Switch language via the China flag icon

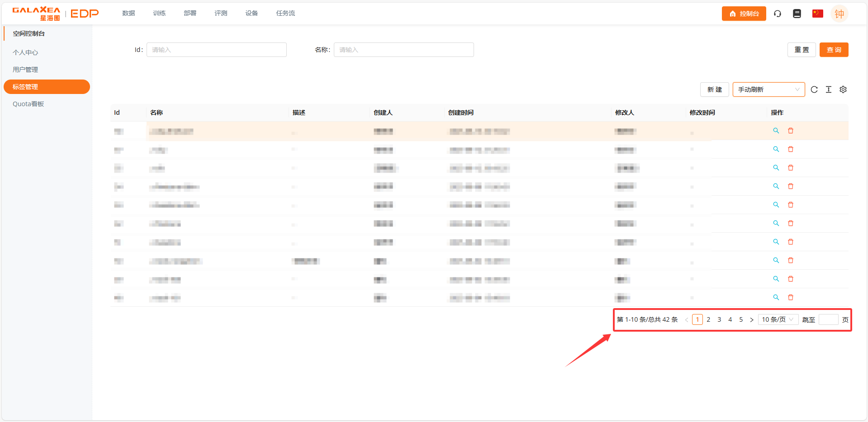pyautogui.click(x=817, y=14)
